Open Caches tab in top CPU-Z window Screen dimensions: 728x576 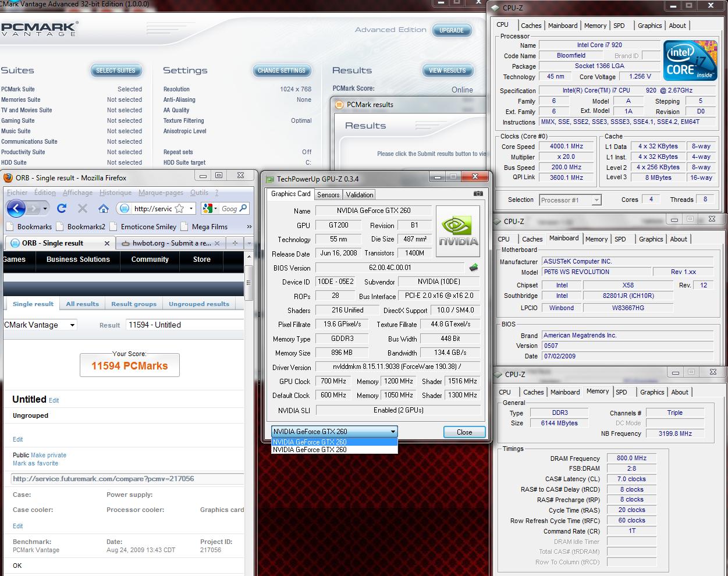531,26
